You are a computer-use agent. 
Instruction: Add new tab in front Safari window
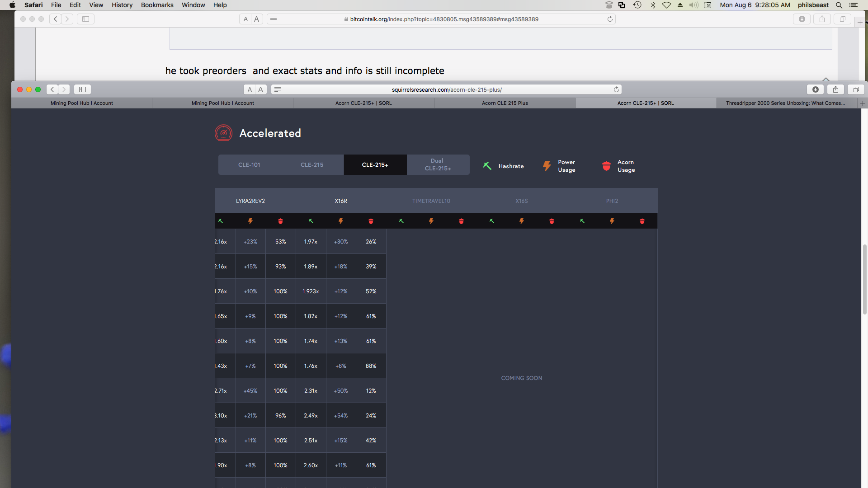[x=863, y=103]
